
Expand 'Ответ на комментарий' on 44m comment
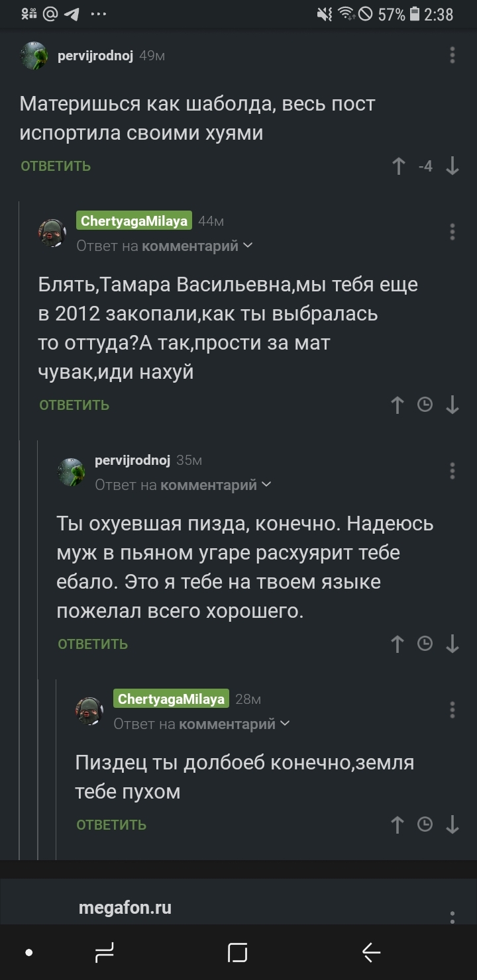pyautogui.click(x=164, y=246)
